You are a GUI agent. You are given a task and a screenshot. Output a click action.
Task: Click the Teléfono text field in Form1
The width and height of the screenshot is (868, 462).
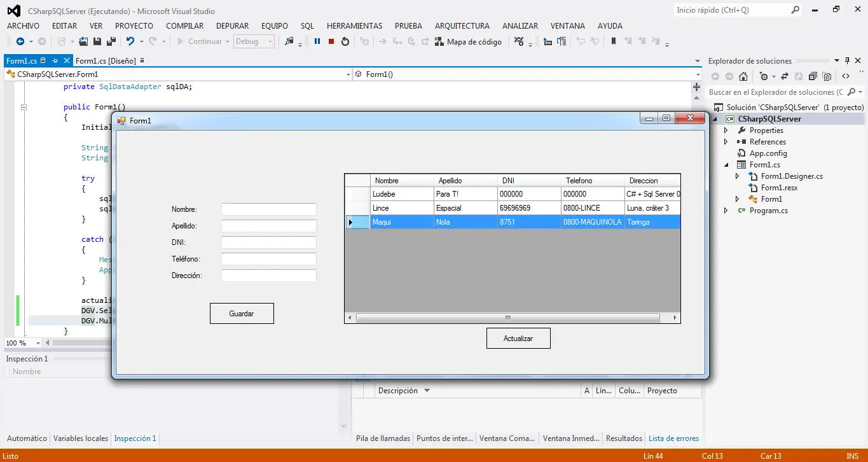269,259
